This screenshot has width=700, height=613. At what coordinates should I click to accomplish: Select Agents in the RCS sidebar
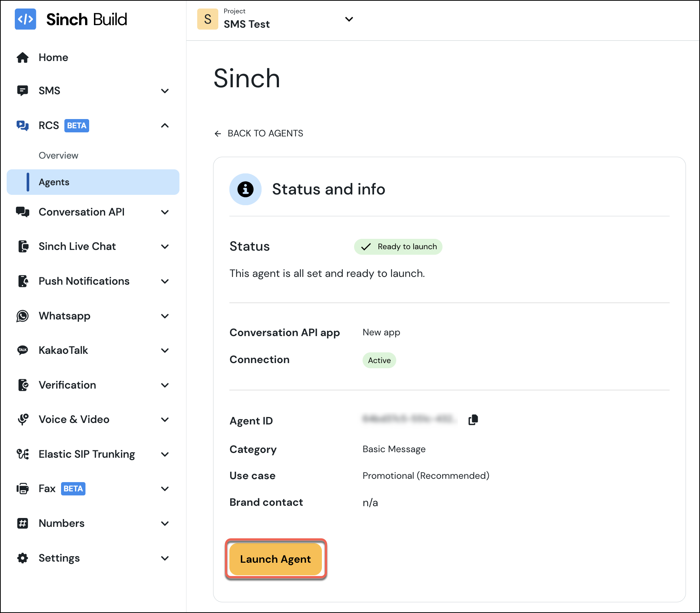click(54, 182)
